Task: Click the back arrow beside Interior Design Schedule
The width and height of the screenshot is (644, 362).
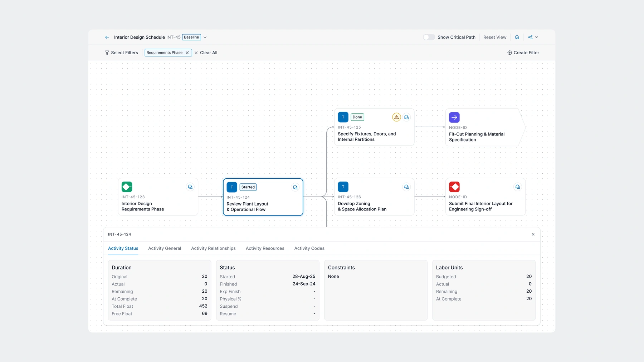Action: [107, 37]
